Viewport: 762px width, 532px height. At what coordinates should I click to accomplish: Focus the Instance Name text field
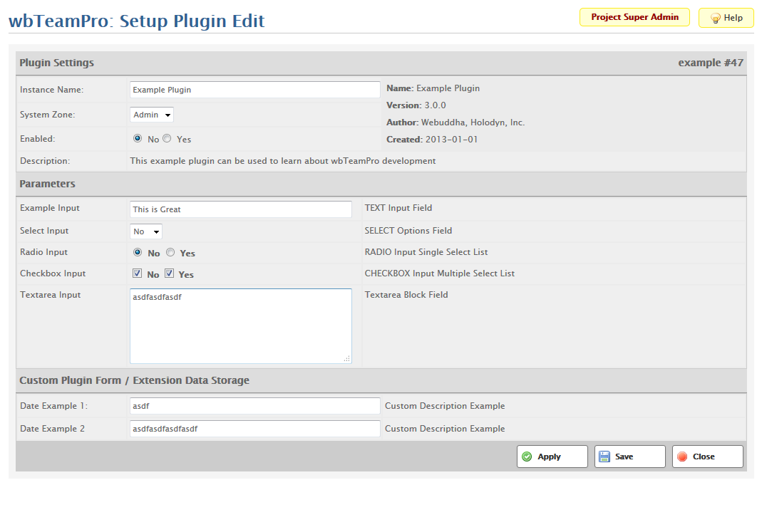[255, 90]
